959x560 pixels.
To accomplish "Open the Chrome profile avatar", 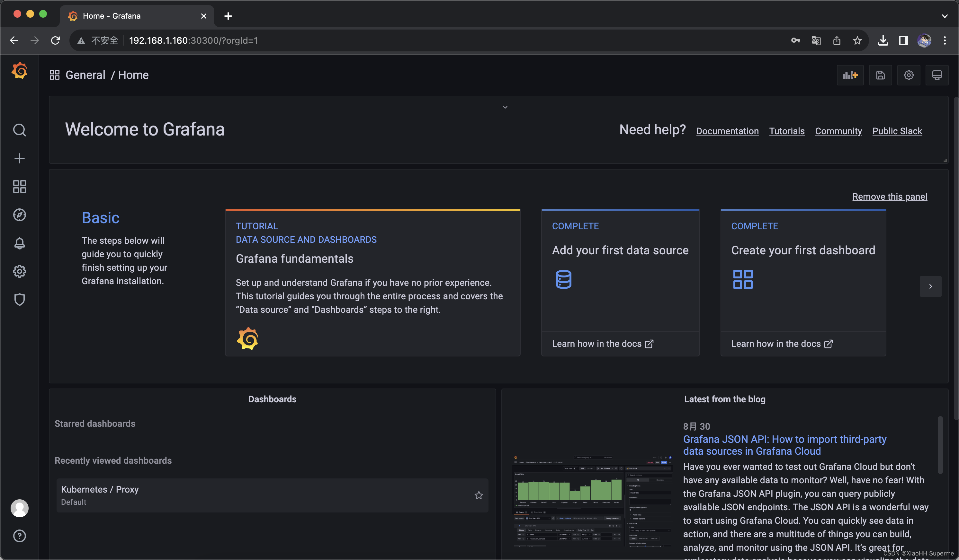I will click(x=924, y=40).
